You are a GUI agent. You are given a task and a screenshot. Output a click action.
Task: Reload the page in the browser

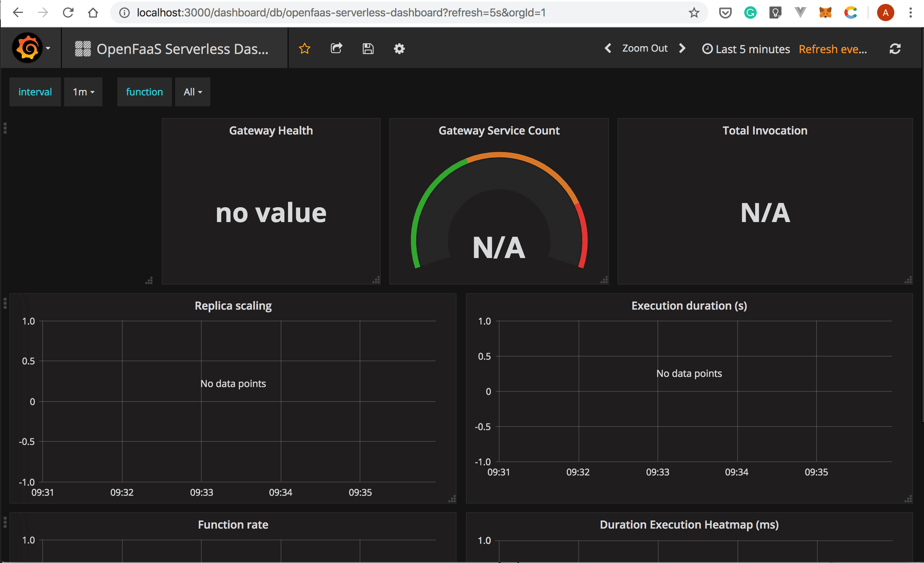pos(68,13)
